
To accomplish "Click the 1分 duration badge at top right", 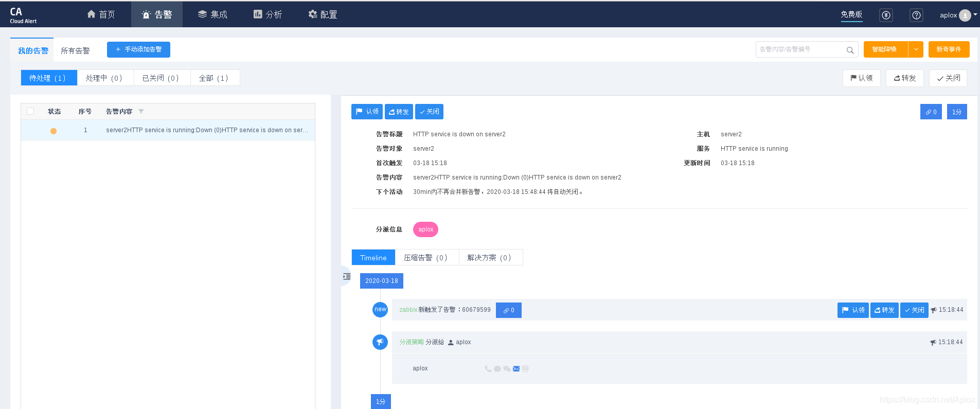I will point(957,112).
